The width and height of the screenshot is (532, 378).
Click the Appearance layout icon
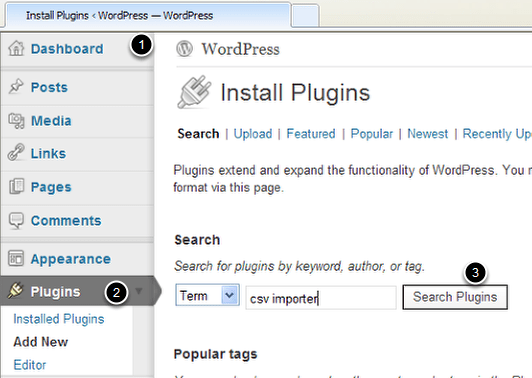(16, 258)
